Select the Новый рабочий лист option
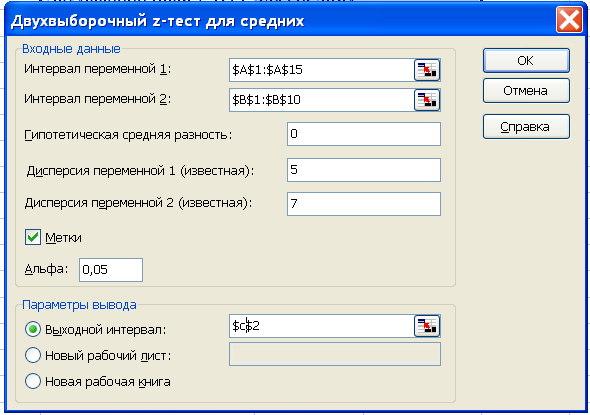 [x=33, y=355]
